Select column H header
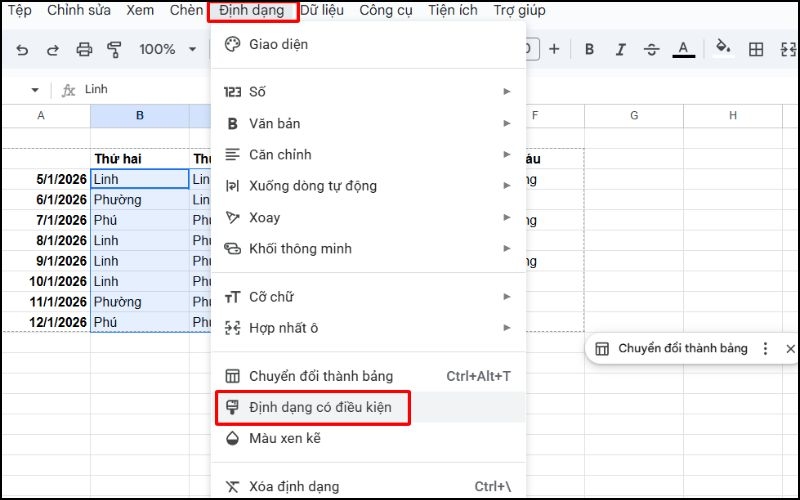This screenshot has height=500, width=800. (x=733, y=116)
